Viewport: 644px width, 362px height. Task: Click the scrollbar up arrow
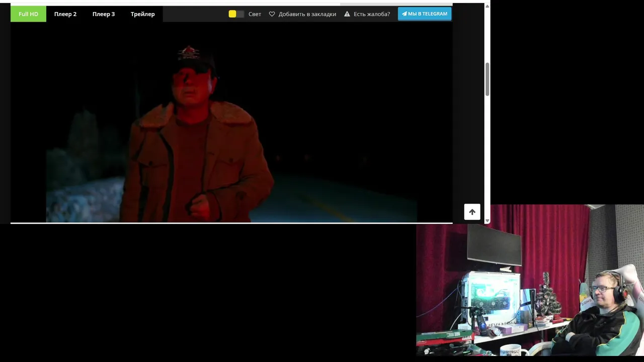tap(487, 6)
